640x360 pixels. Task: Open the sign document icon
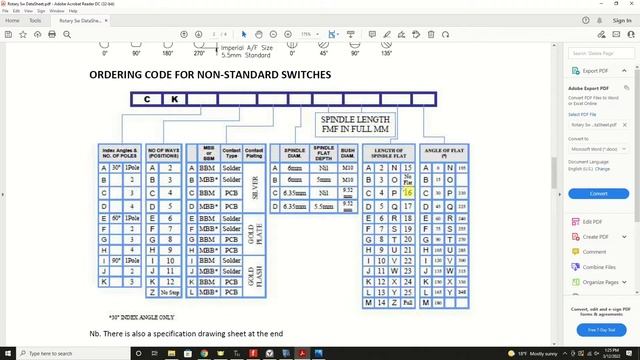(x=402, y=35)
